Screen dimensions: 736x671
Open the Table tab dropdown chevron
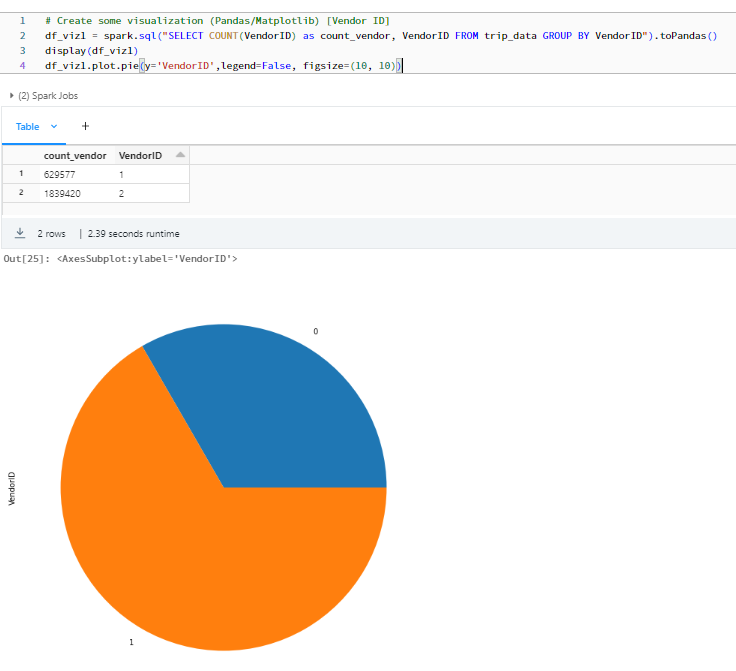(54, 127)
